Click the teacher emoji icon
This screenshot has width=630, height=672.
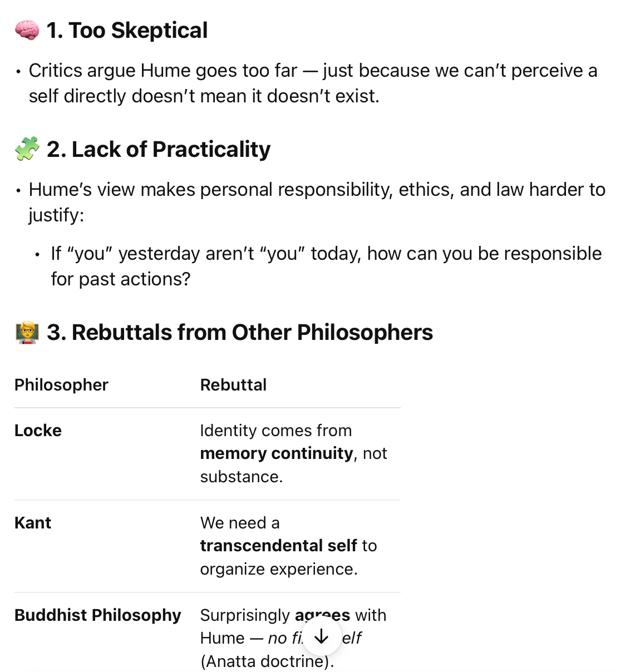tap(27, 332)
